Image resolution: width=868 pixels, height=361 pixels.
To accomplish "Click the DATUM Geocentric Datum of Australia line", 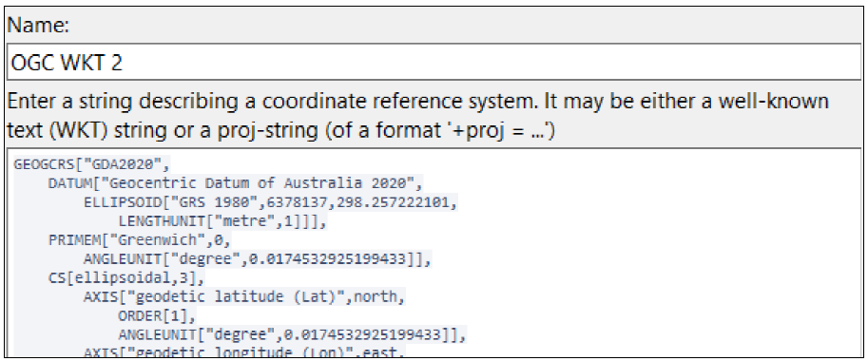I will click(236, 183).
